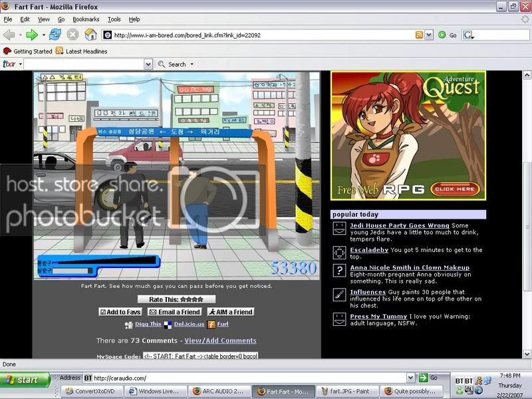The image size is (532, 399).
Task: Open the Influences link
Action: coord(368,292)
